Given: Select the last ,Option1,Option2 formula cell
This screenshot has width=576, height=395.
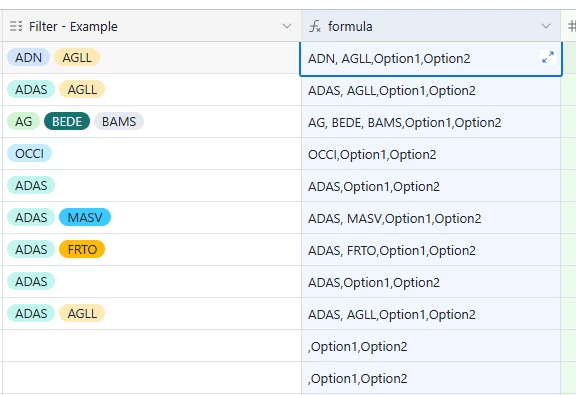Looking at the screenshot, I should pos(431,378).
